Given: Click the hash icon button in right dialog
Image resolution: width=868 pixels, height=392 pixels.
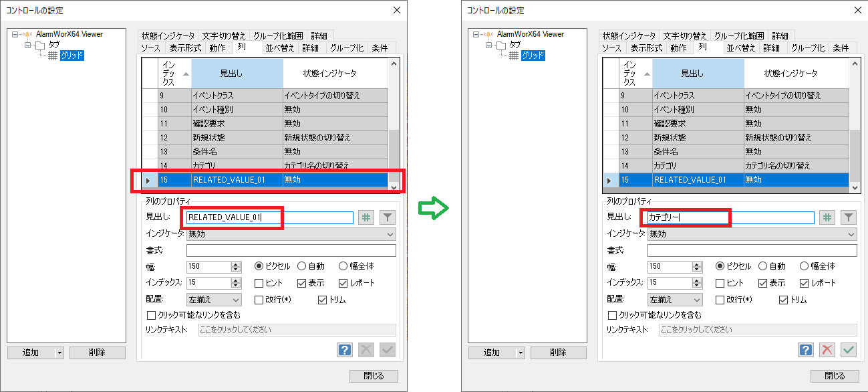Looking at the screenshot, I should pos(827,217).
